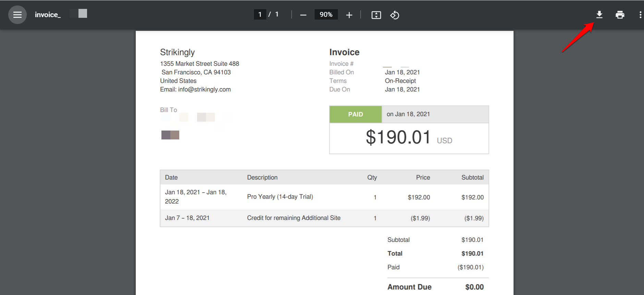Select the Paid label in totals
Image resolution: width=644 pixels, height=295 pixels.
point(393,267)
